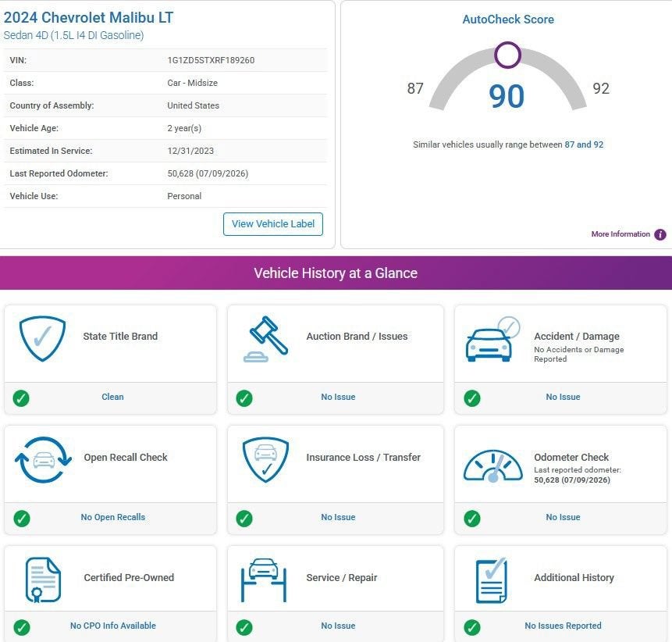Open No Issue link under Accident / Damage
The height and width of the screenshot is (642, 672).
click(x=563, y=397)
